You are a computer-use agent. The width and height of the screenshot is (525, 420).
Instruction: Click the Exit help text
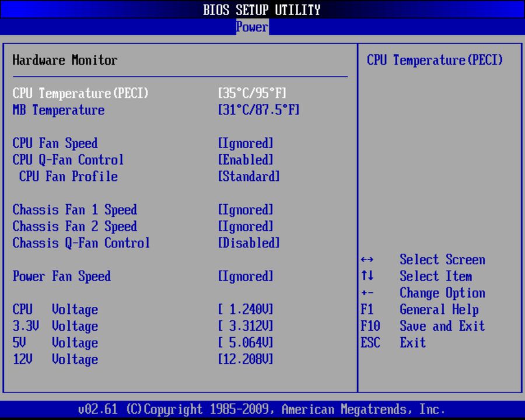[413, 342]
